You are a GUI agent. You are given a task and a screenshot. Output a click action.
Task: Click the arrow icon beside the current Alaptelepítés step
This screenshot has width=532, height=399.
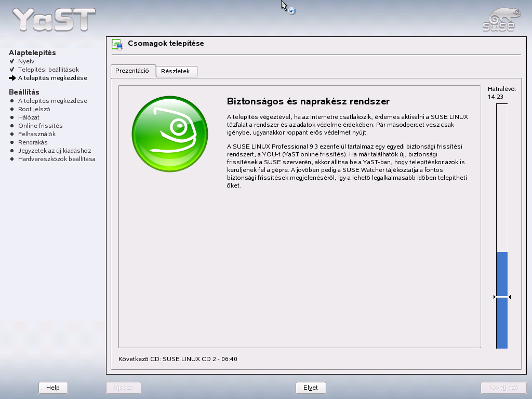[x=12, y=78]
